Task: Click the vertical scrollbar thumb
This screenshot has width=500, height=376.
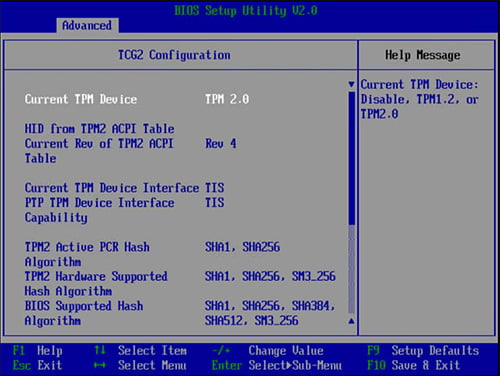Action: coord(351,158)
